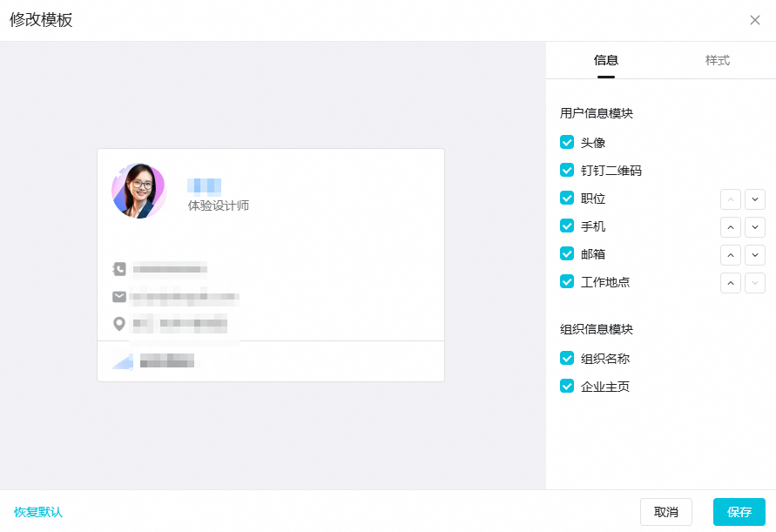This screenshot has width=776, height=532.
Task: Click the 体验设计师 job title text
Action: [219, 205]
